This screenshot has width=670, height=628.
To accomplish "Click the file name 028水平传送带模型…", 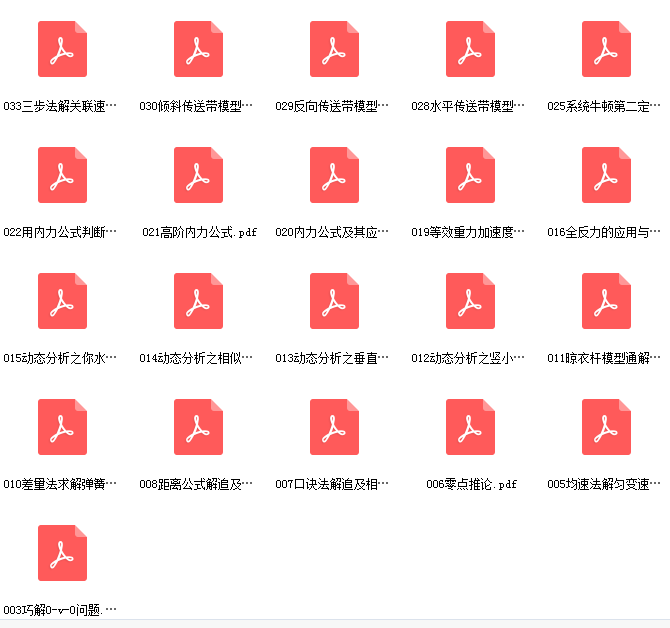I will tap(468, 106).
